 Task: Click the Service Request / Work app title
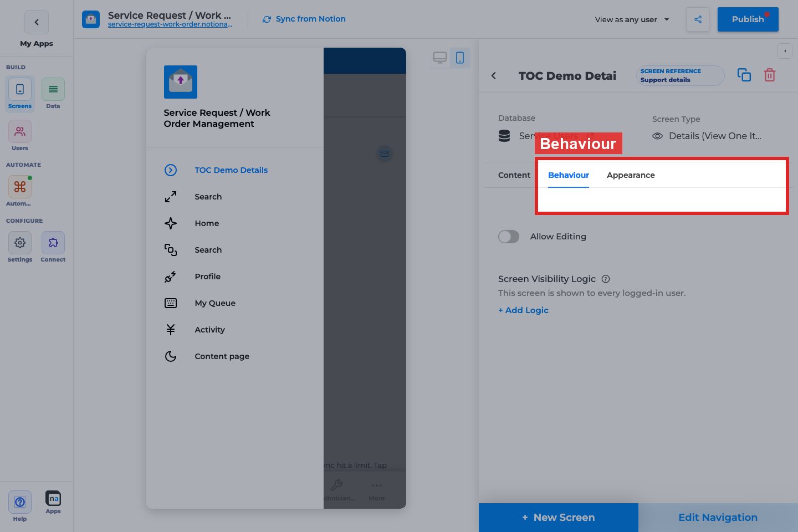170,15
